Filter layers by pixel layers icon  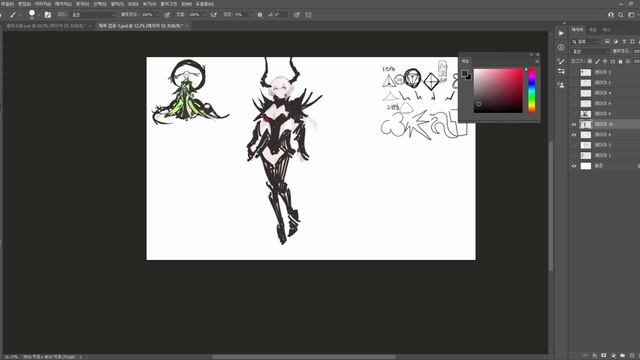coord(607,42)
